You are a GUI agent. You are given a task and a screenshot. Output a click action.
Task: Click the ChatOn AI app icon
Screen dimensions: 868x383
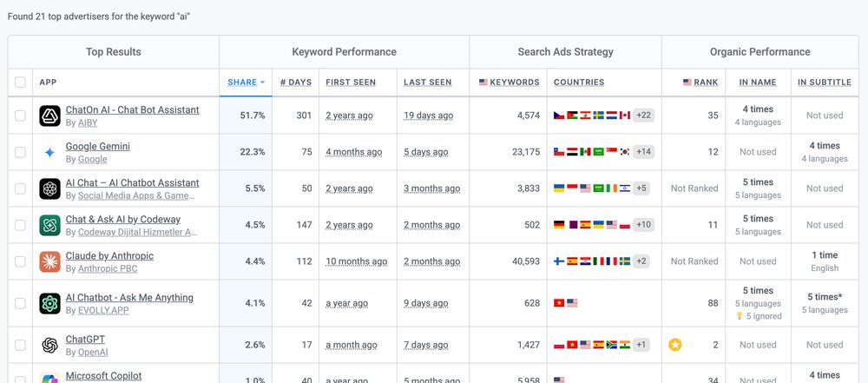coord(49,116)
